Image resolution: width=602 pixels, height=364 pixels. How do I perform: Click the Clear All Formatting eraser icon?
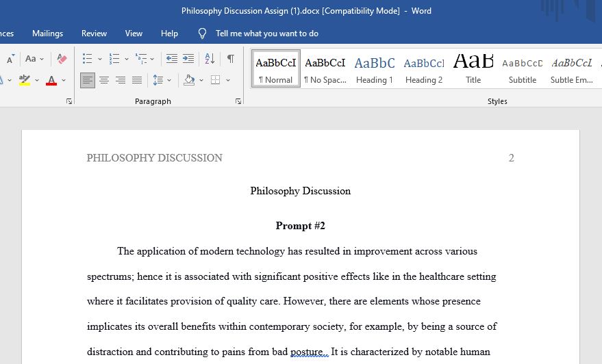(62, 59)
